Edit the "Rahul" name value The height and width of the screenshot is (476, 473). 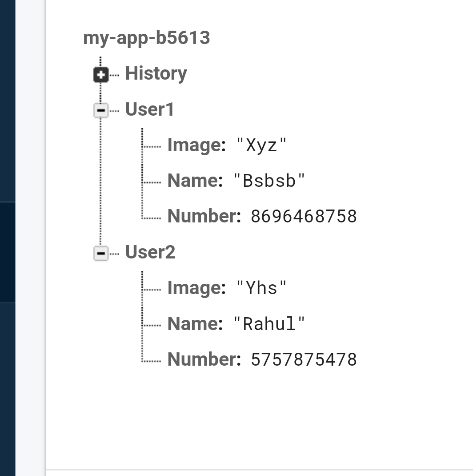click(269, 323)
